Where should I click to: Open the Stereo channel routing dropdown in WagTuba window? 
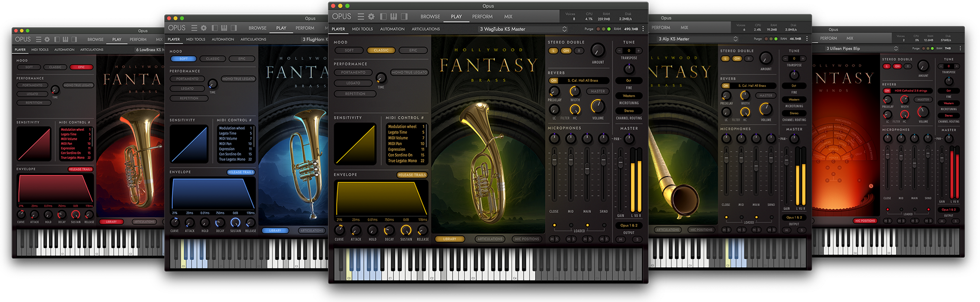pos(629,111)
